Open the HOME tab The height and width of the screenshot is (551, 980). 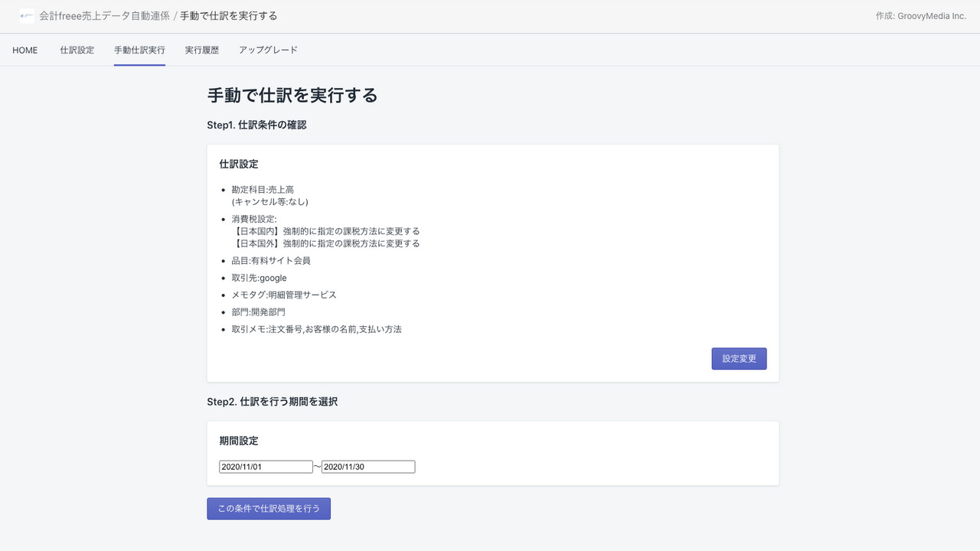(24, 50)
